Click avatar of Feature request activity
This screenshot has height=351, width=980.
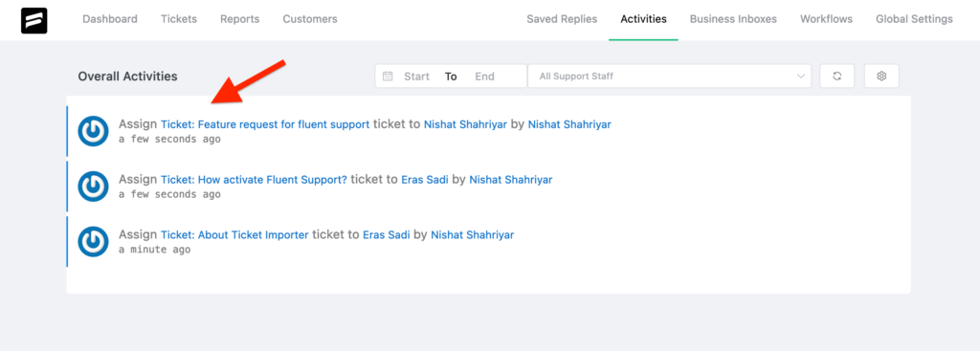pos(93,130)
